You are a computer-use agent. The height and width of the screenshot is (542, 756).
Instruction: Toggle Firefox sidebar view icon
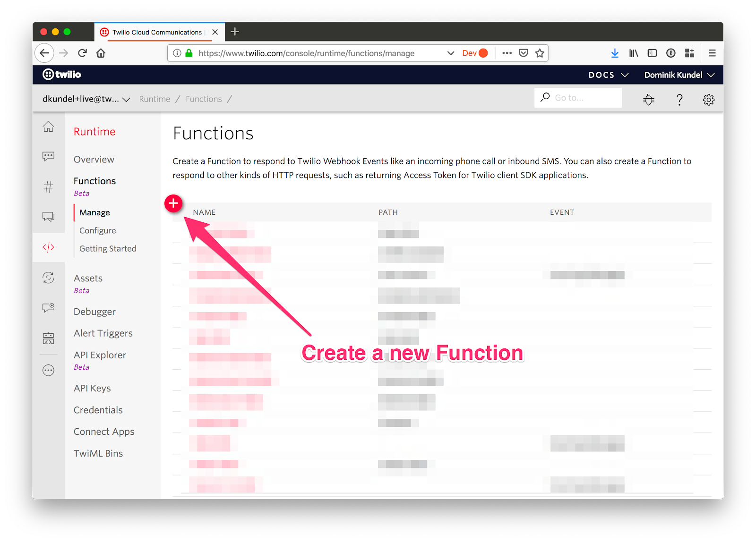[x=652, y=53]
